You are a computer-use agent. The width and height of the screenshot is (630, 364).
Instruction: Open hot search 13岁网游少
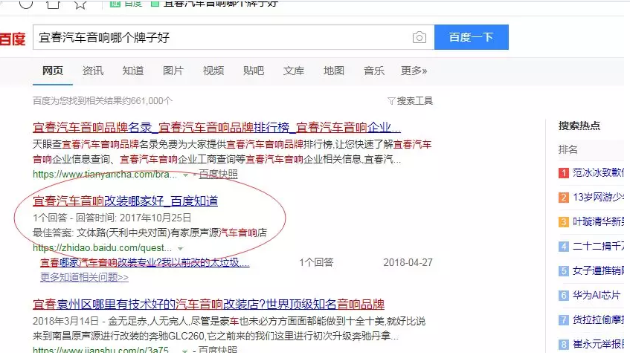click(x=598, y=197)
